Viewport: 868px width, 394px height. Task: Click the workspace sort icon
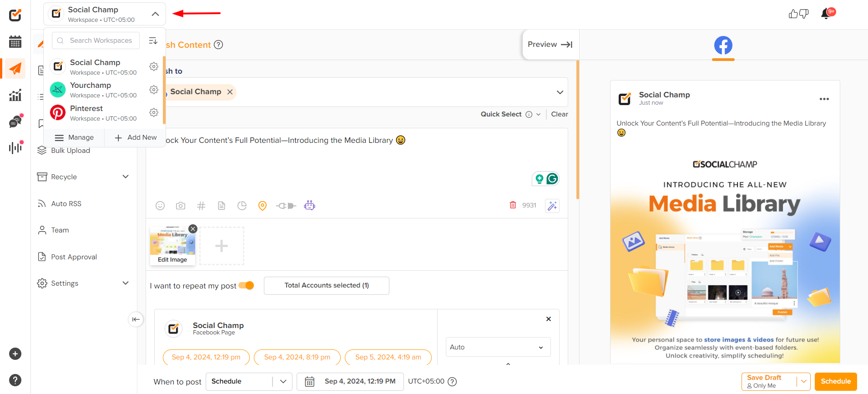[153, 41]
